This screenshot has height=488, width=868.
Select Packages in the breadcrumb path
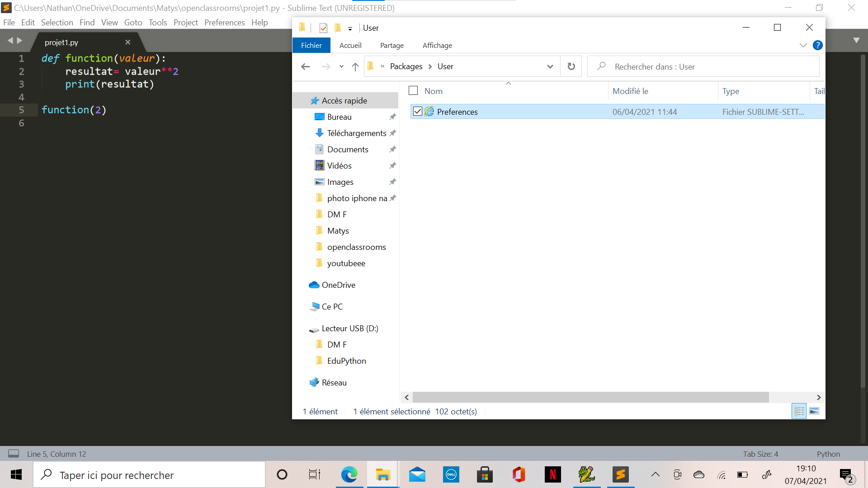406,66
